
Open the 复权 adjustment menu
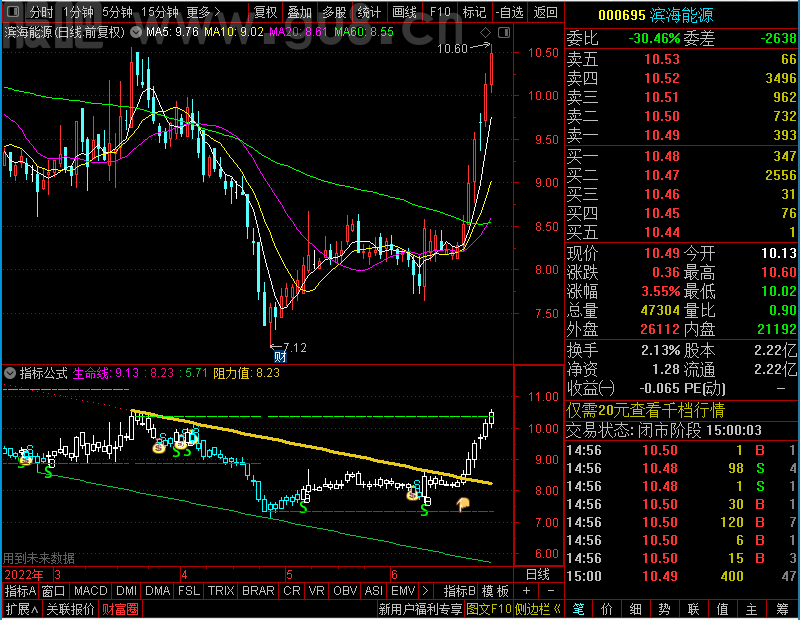pyautogui.click(x=266, y=12)
